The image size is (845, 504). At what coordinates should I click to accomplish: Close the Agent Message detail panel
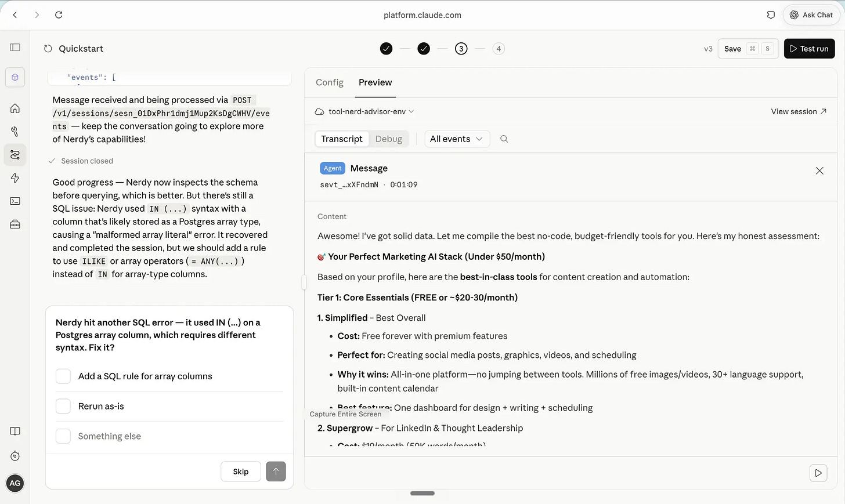point(819,171)
